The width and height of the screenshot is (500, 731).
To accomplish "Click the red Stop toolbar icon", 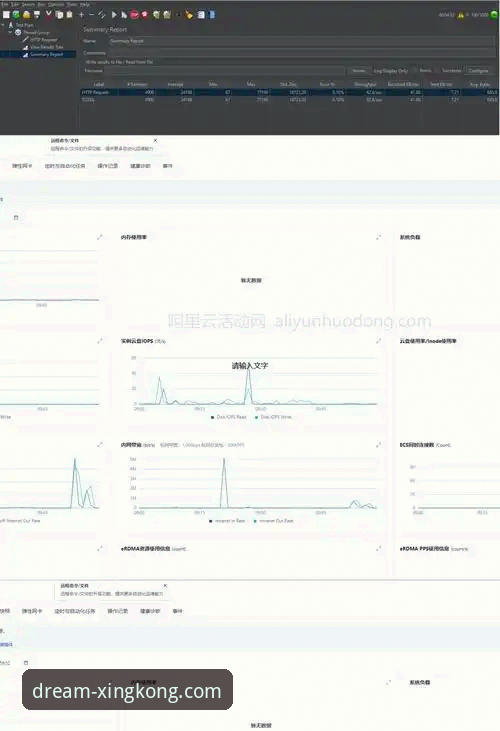I will click(x=134, y=15).
